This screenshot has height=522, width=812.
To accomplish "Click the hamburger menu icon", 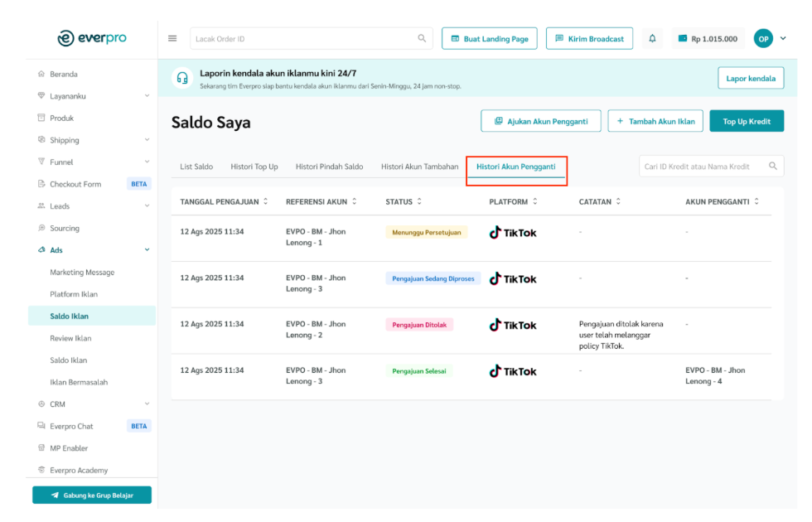I will click(x=172, y=38).
